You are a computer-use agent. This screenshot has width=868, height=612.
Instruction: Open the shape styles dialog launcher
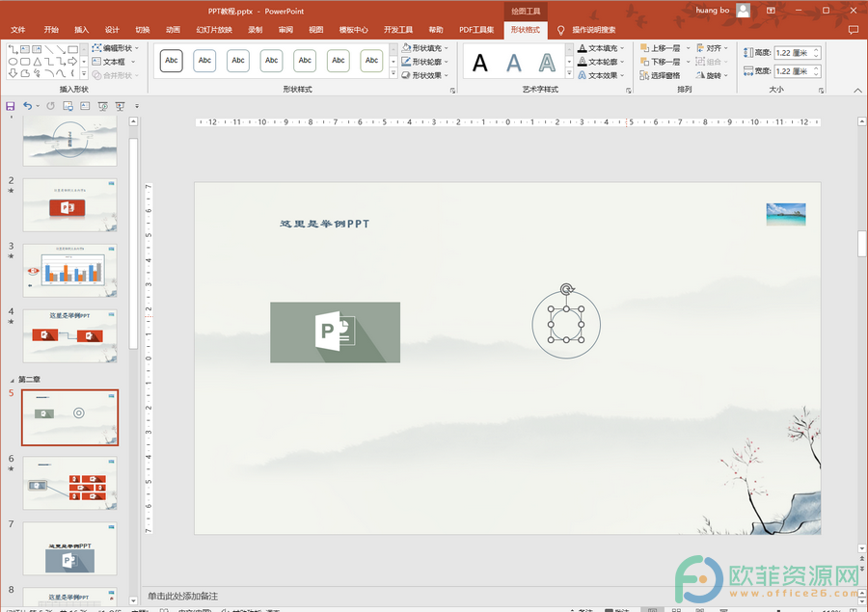coord(453,90)
